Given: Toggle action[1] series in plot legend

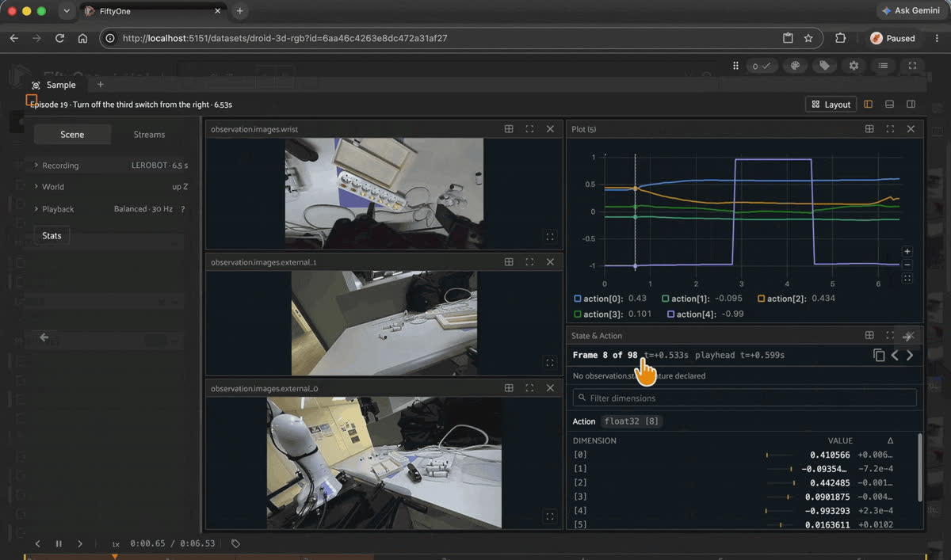Looking at the screenshot, I should click(701, 299).
